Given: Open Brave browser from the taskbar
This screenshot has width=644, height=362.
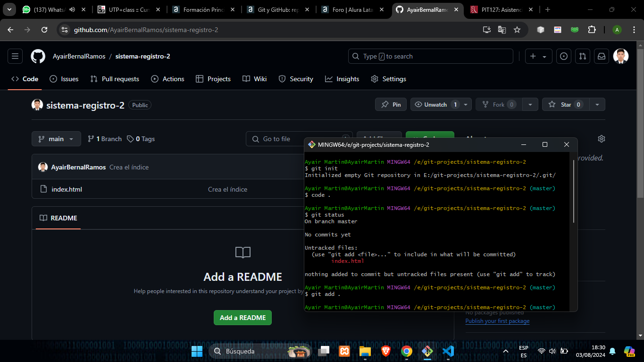Looking at the screenshot, I should [x=385, y=351].
